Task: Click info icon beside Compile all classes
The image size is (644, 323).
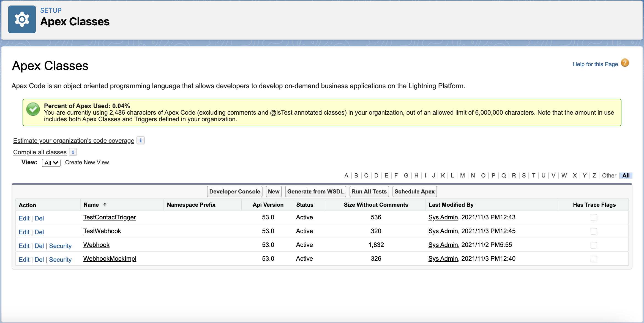Action: click(x=73, y=152)
